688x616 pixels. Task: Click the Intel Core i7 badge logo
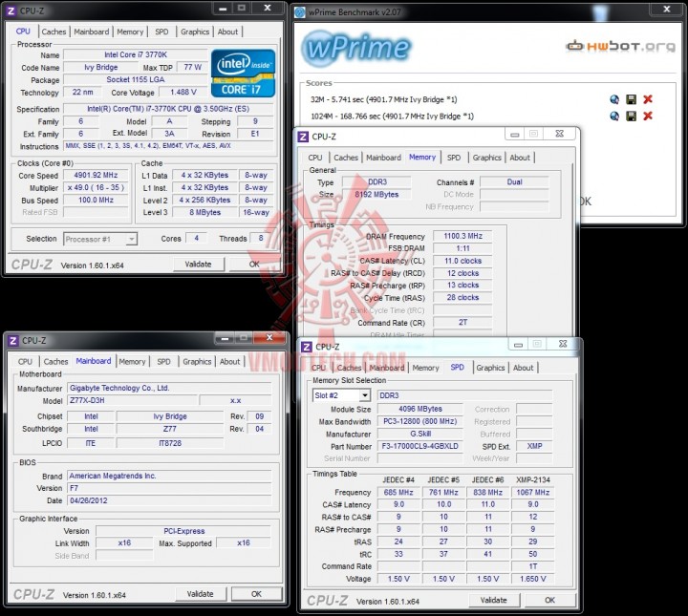point(243,73)
